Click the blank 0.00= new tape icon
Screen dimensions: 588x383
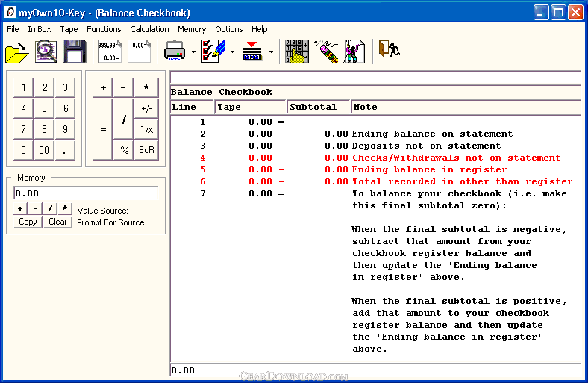coord(140,52)
